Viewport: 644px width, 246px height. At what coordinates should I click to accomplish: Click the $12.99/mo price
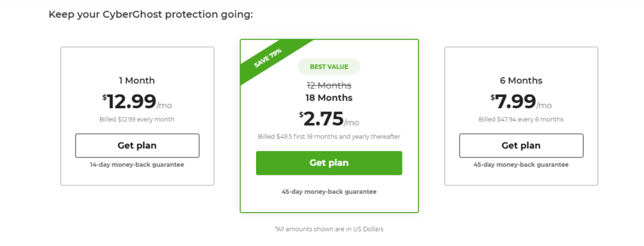[x=137, y=101]
